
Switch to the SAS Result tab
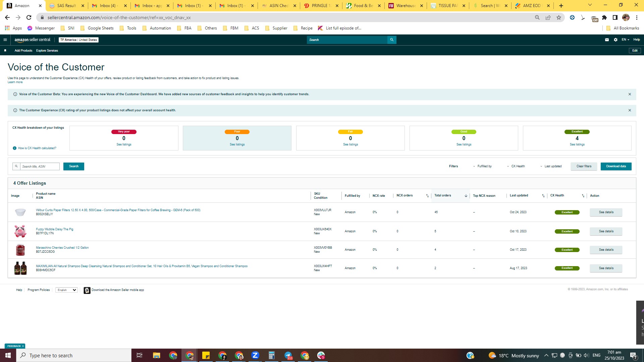point(67,6)
